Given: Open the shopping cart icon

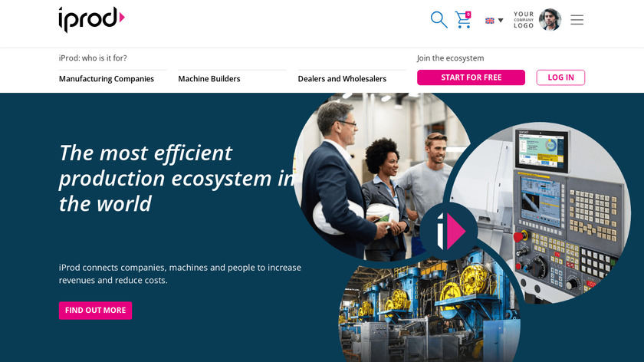Looking at the screenshot, I should pyautogui.click(x=463, y=19).
